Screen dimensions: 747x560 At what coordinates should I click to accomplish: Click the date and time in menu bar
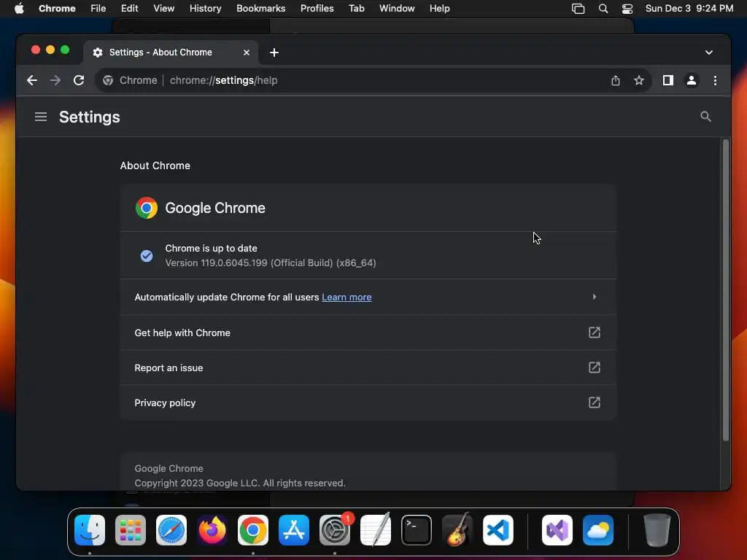coord(689,9)
